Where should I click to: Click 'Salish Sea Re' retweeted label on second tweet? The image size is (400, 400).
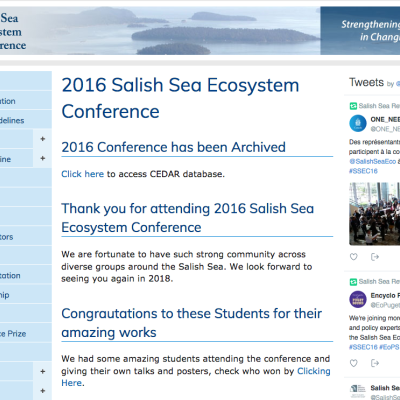(379, 282)
